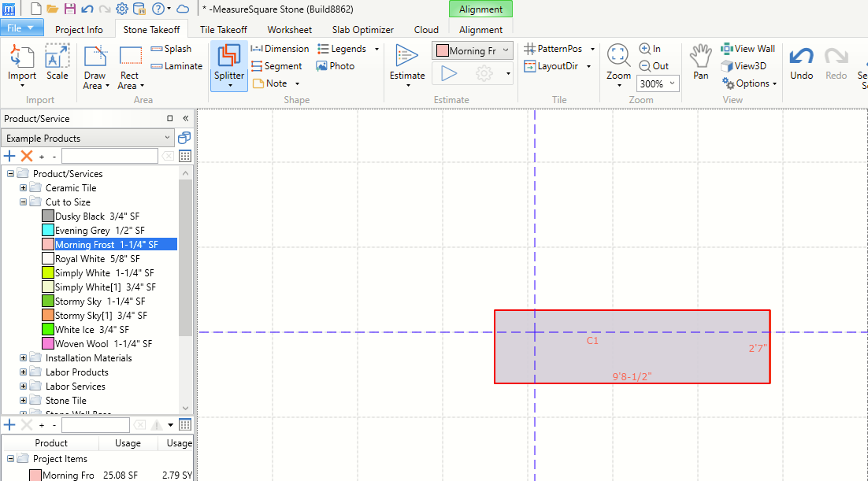The image size is (868, 481).
Task: Open settings gear in title bar
Action: (x=122, y=9)
